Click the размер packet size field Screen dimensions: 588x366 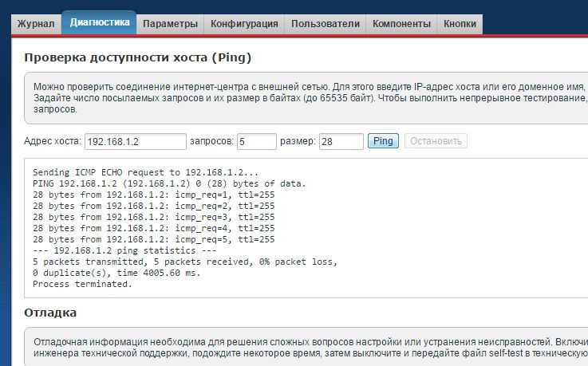pyautogui.click(x=341, y=142)
